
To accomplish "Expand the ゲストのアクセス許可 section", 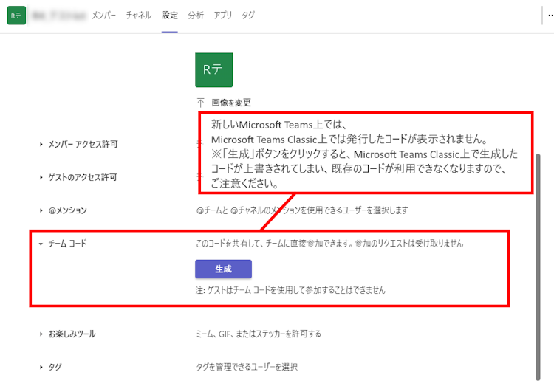I will [x=82, y=177].
